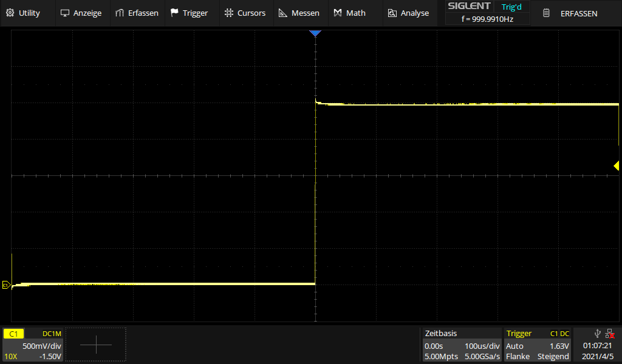This screenshot has width=622, height=364.
Task: Click the C1 DC trigger source
Action: pos(559,334)
